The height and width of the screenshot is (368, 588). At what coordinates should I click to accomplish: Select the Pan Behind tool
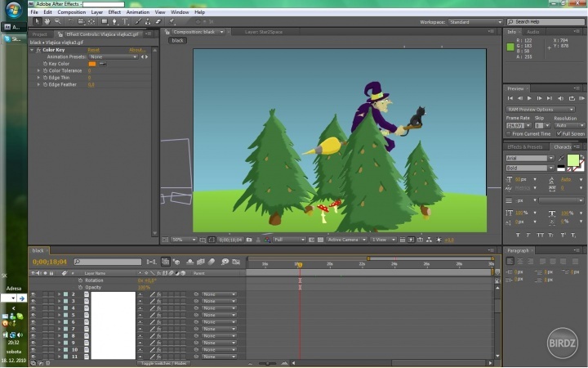pos(91,21)
